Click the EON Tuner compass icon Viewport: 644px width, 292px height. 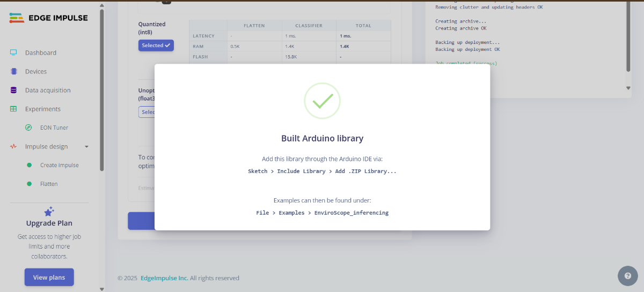(28, 128)
